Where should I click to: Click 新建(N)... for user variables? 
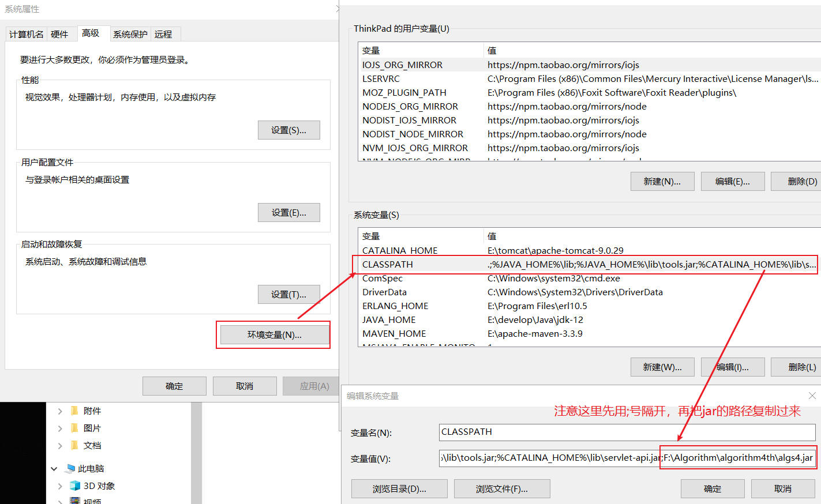[x=662, y=181]
